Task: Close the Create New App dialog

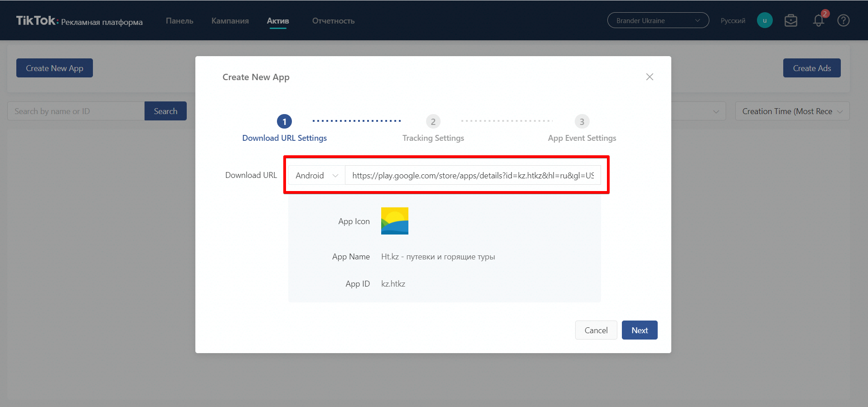Action: (649, 77)
